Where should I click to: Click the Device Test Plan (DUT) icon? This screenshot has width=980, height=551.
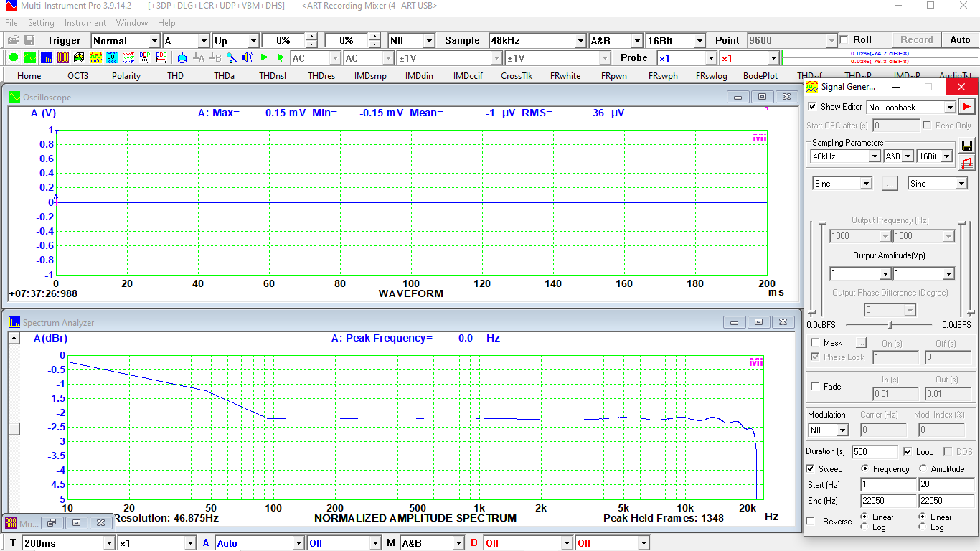click(112, 57)
